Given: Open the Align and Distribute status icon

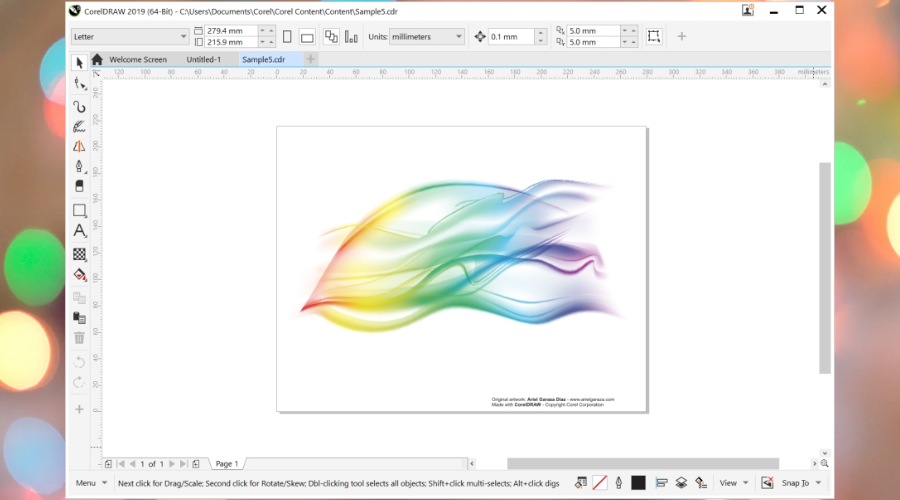Looking at the screenshot, I should coord(661,483).
